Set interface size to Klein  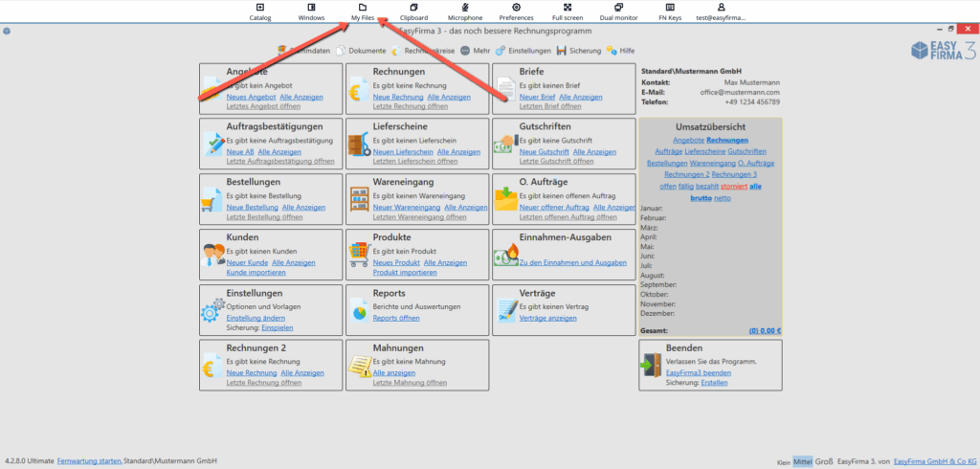[x=785, y=462]
